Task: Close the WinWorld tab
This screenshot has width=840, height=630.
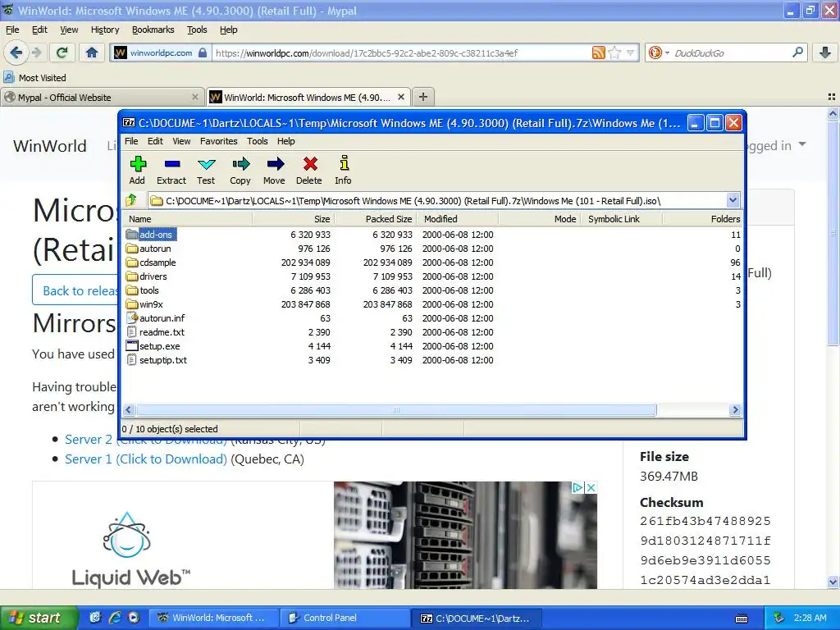Action: (x=400, y=97)
